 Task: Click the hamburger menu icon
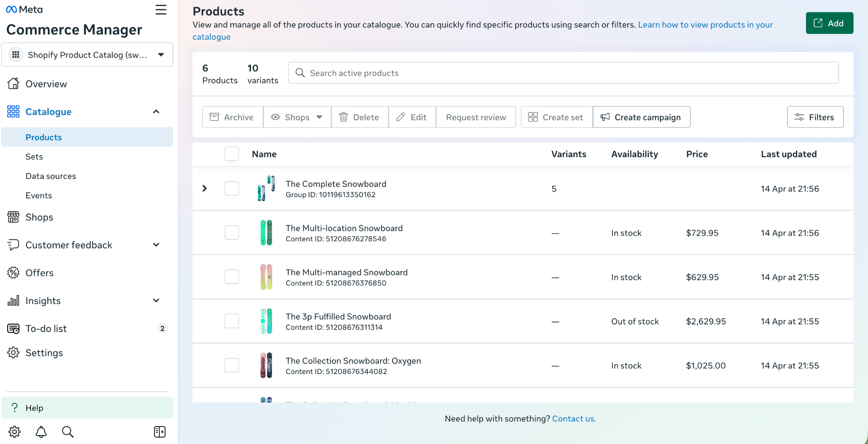(x=161, y=10)
